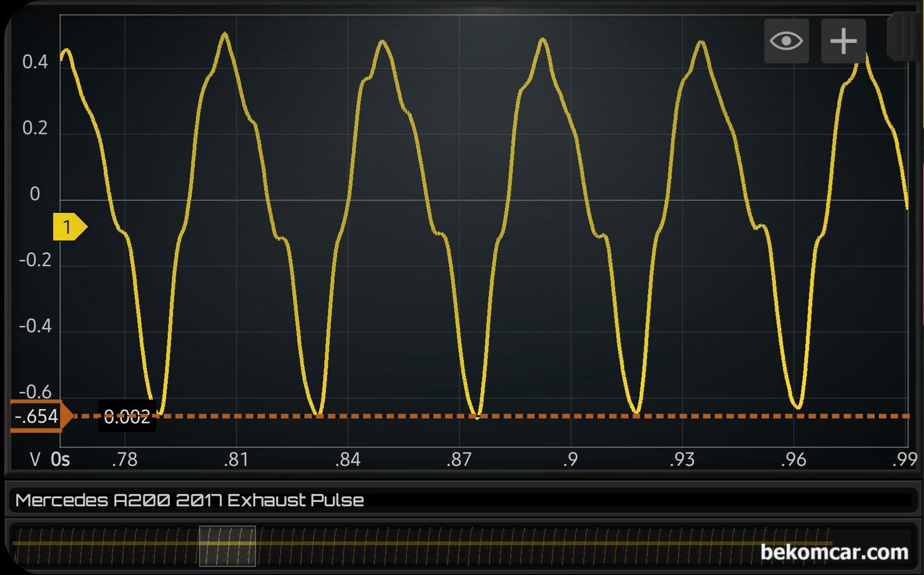
Task: Click the Mercedes A200 2017 Exhaust Pulse title
Action: coord(190,500)
